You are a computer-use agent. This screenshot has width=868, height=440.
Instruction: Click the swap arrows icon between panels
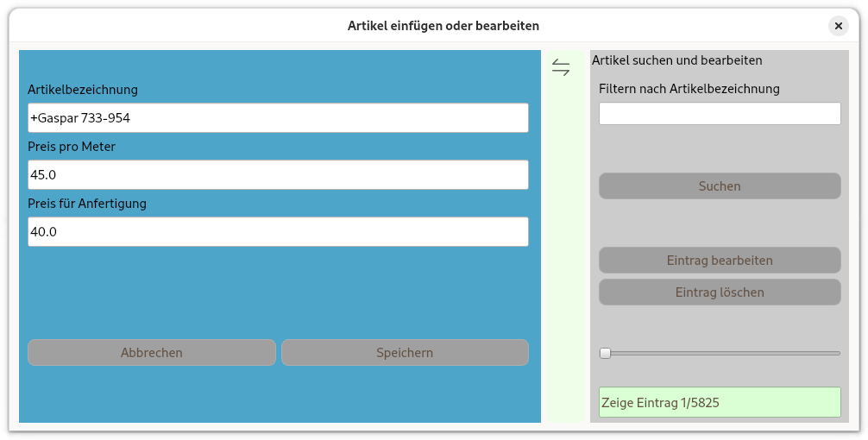[561, 67]
